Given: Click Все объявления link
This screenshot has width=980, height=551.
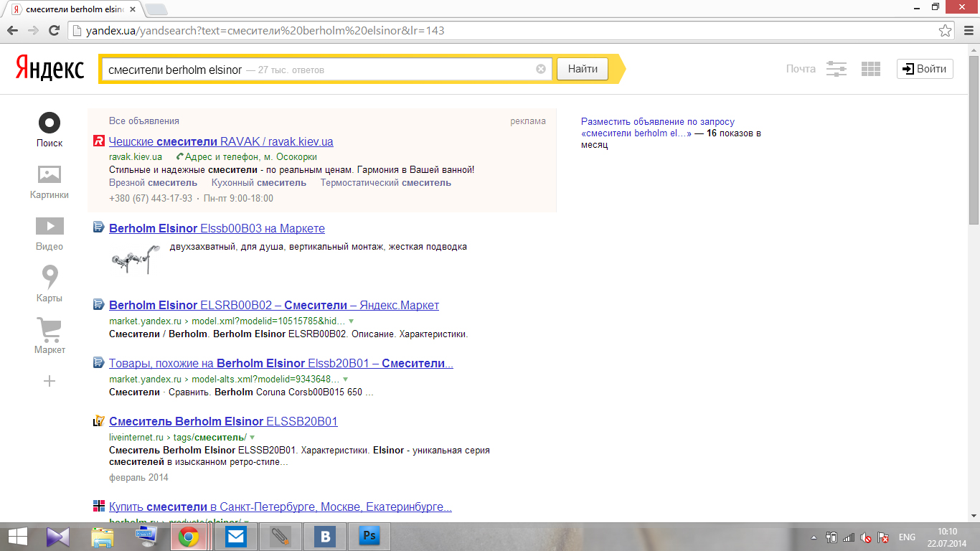Looking at the screenshot, I should point(144,121).
